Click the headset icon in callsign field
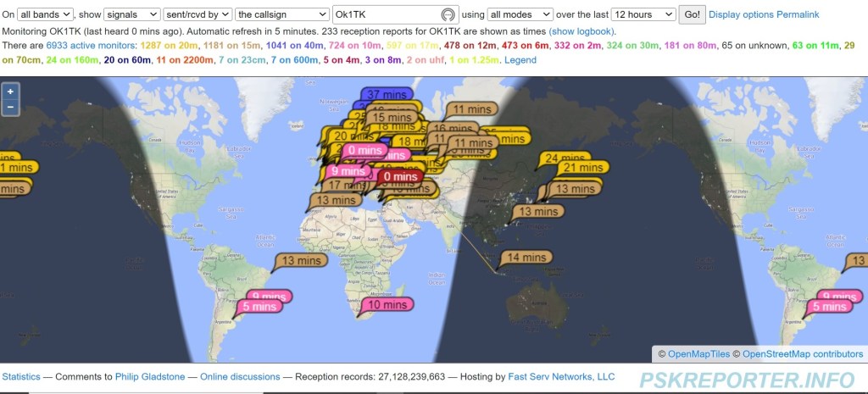The image size is (868, 394). [x=448, y=15]
